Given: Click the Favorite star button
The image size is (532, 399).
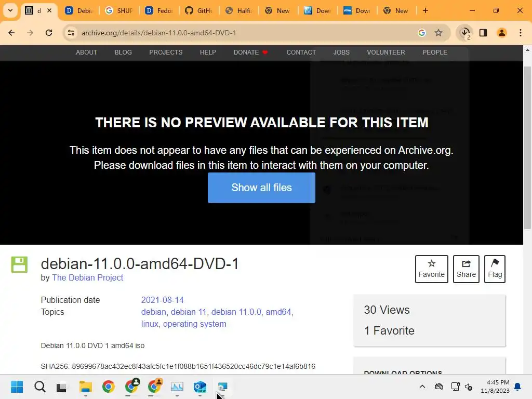Looking at the screenshot, I should pyautogui.click(x=432, y=269).
